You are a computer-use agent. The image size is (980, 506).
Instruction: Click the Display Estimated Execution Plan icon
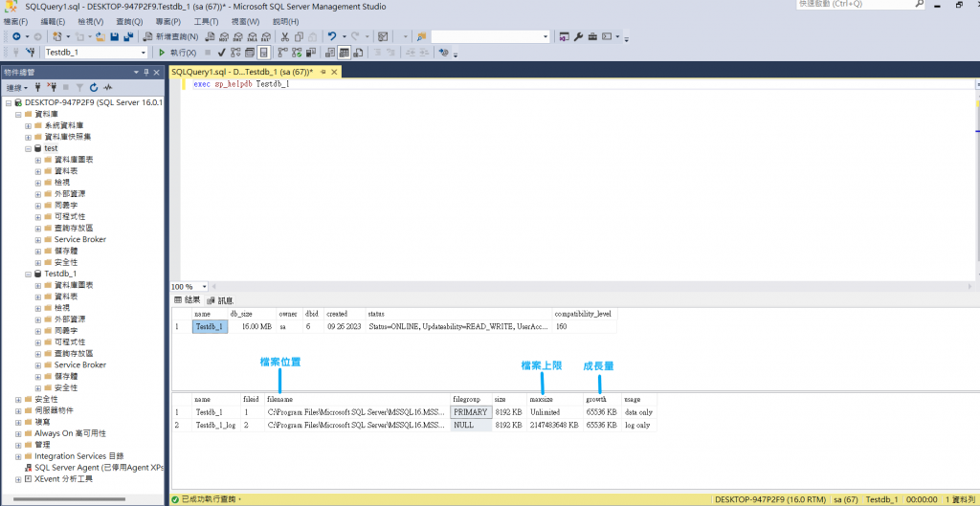click(x=235, y=53)
